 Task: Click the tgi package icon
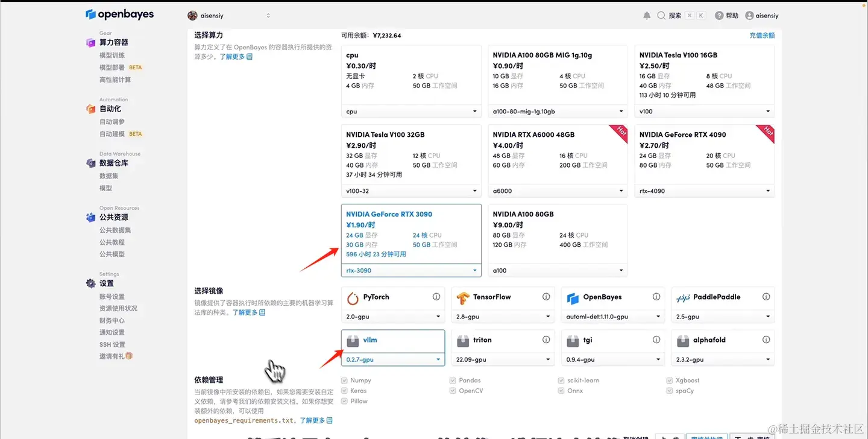tap(573, 341)
